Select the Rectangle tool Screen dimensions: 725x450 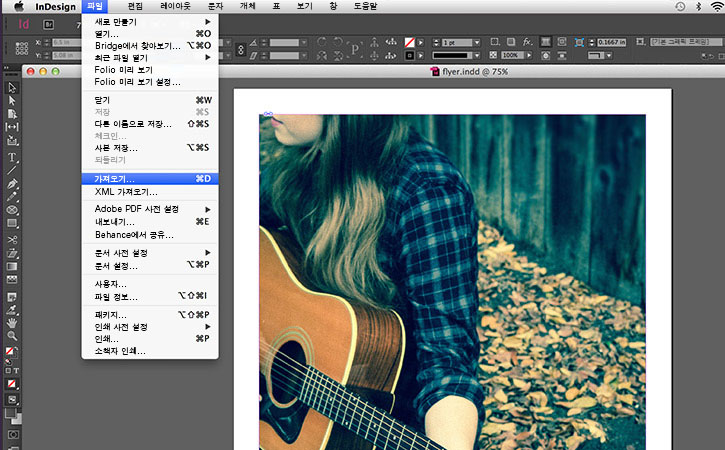(x=12, y=223)
